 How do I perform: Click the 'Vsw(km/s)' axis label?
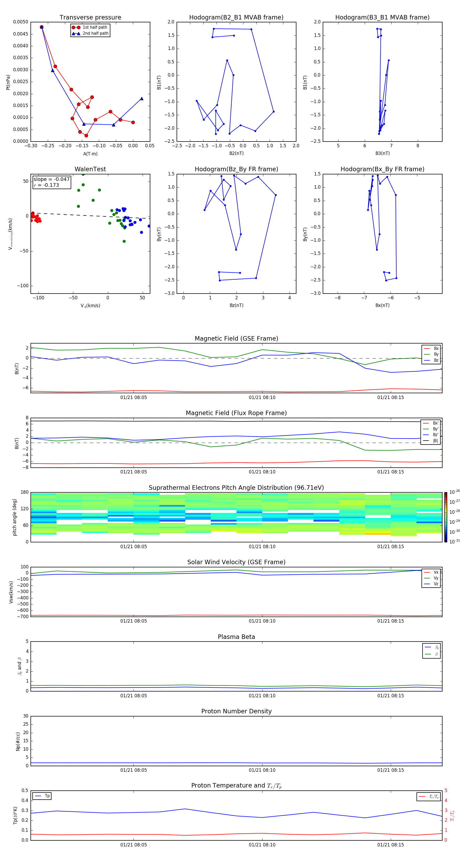pyautogui.click(x=11, y=592)
